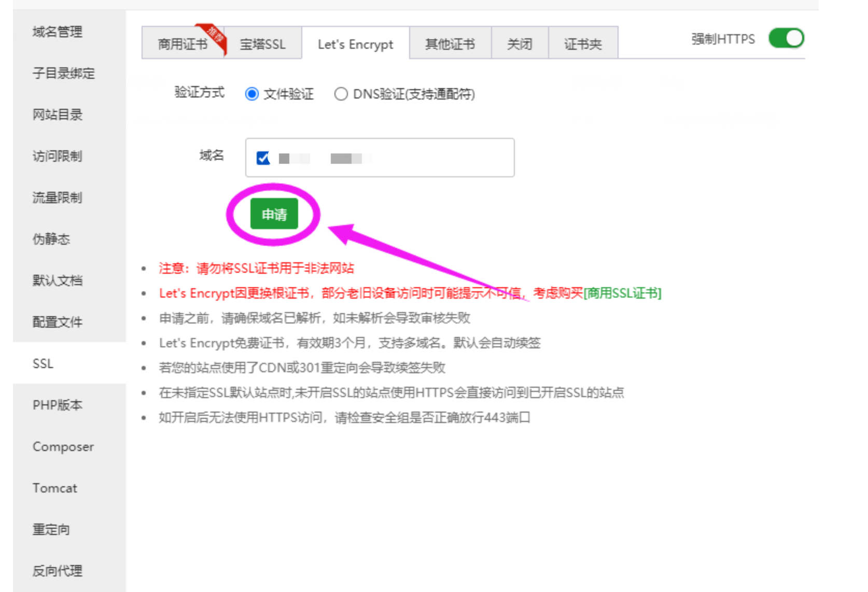Open the PHP版本 sidebar item
This screenshot has width=868, height=592.
point(69,405)
